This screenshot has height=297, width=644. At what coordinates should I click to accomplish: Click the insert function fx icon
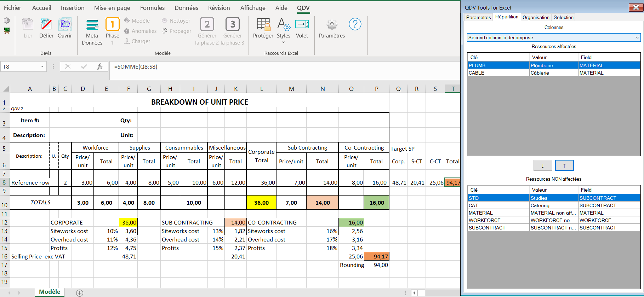tap(100, 66)
